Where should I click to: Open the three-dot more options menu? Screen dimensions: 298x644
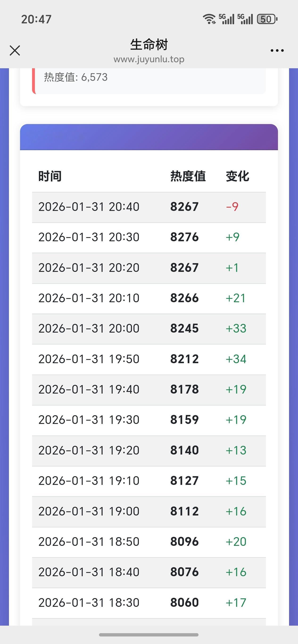(x=277, y=51)
